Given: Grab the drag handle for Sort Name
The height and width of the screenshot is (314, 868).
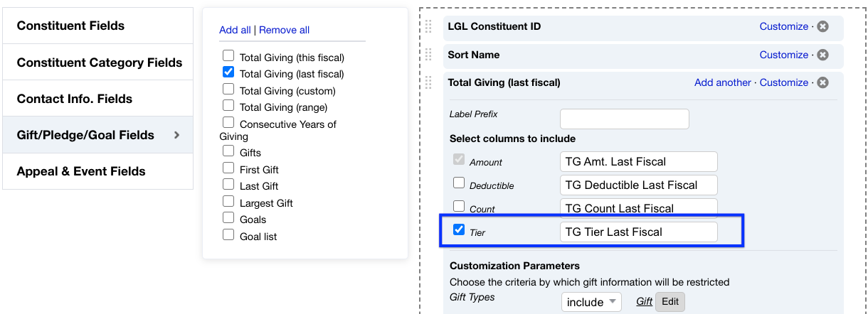Looking at the screenshot, I should (428, 55).
